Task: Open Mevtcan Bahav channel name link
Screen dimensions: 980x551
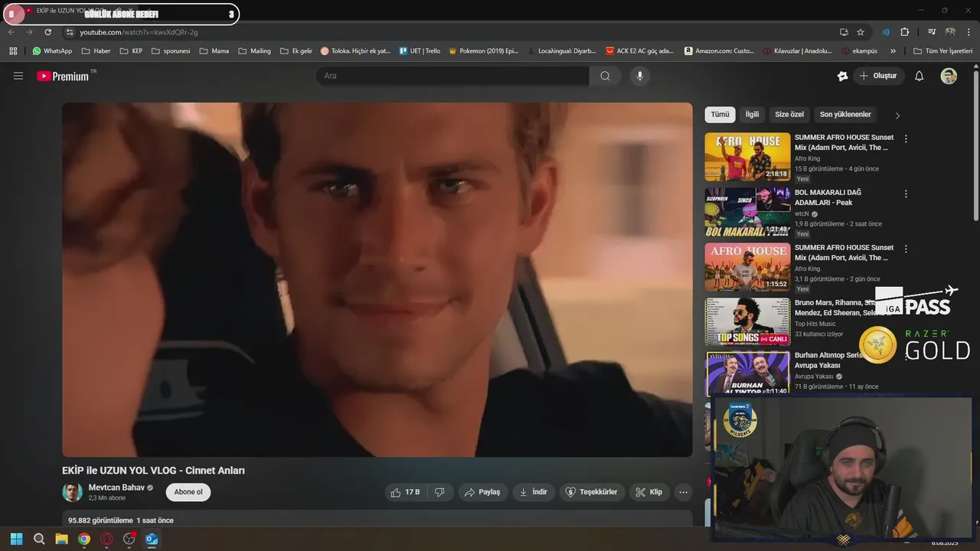Action: [x=116, y=487]
